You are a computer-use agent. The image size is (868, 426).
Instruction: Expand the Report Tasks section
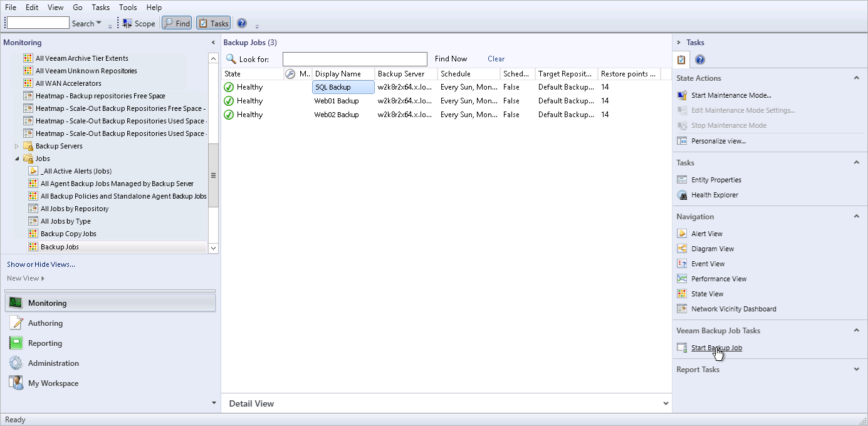tap(857, 369)
